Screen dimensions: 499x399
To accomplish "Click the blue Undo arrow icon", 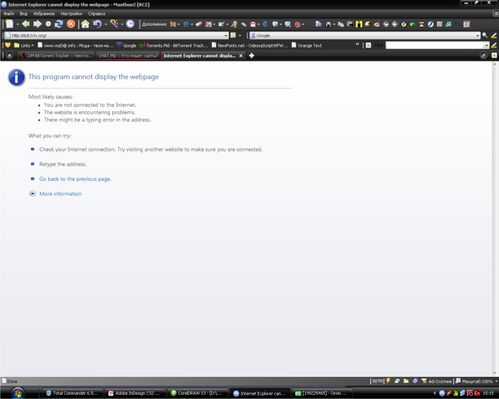I will [97, 24].
